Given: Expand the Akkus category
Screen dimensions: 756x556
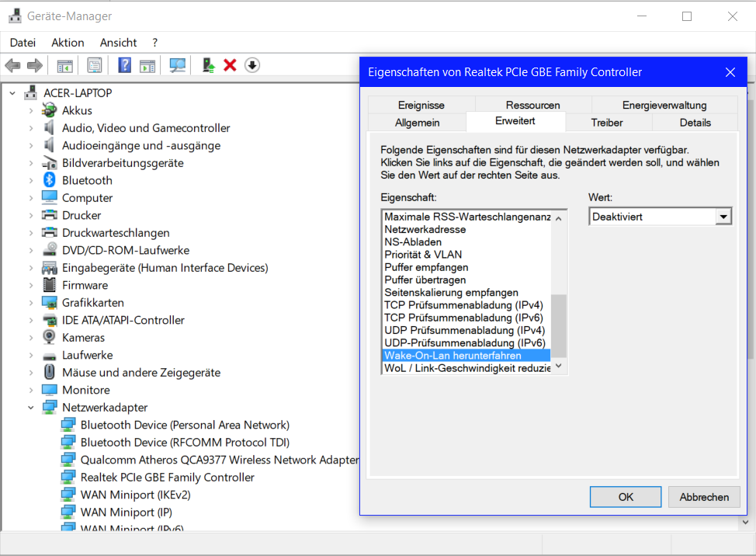Looking at the screenshot, I should point(31,111).
